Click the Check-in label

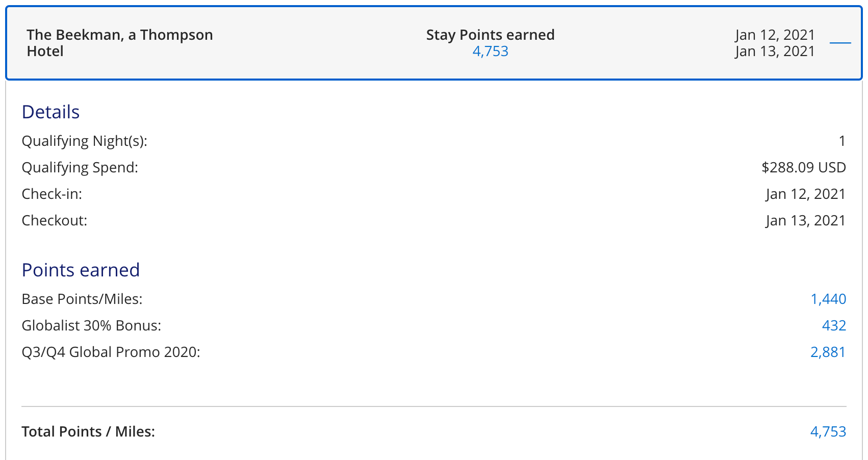tap(52, 194)
